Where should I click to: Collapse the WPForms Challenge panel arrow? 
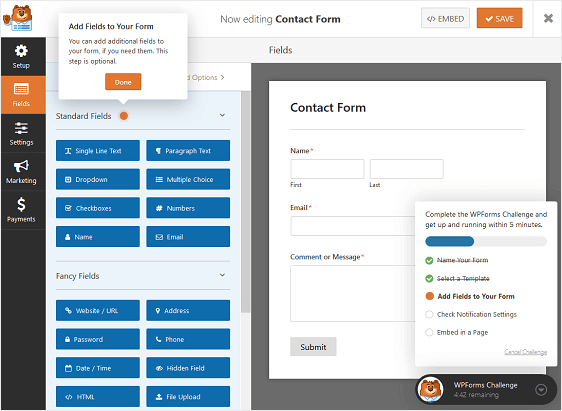click(541, 390)
